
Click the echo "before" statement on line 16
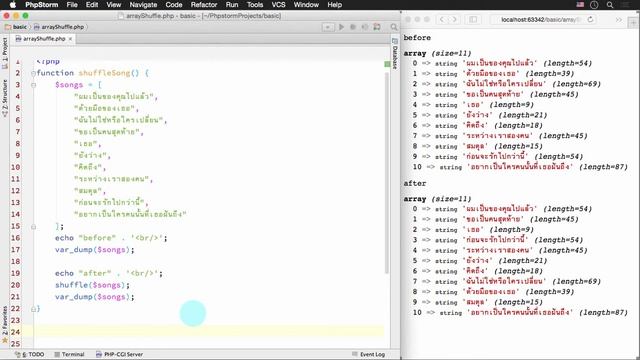pyautogui.click(x=111, y=238)
